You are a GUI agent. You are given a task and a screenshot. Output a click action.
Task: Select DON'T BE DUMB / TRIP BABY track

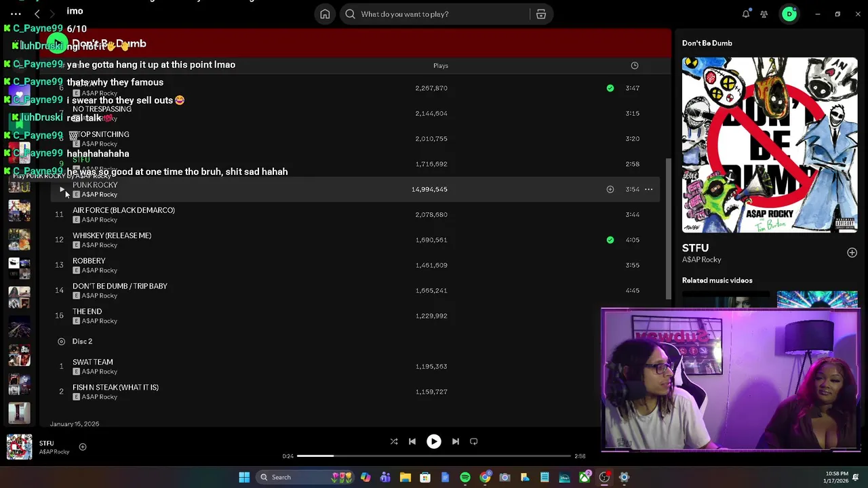(x=120, y=286)
